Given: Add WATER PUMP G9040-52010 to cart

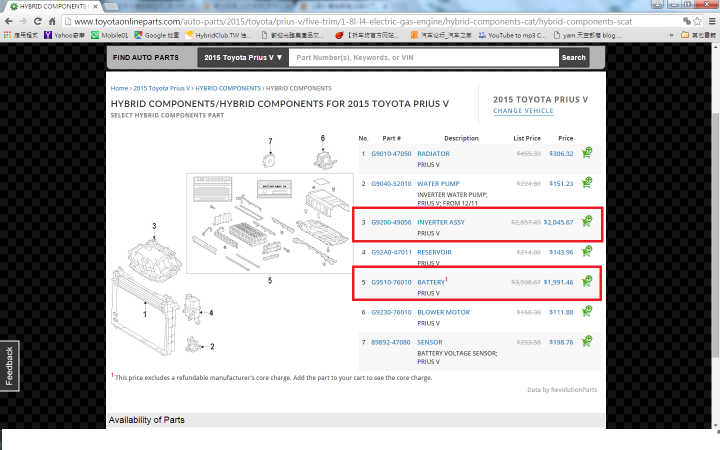Looking at the screenshot, I should point(587,183).
